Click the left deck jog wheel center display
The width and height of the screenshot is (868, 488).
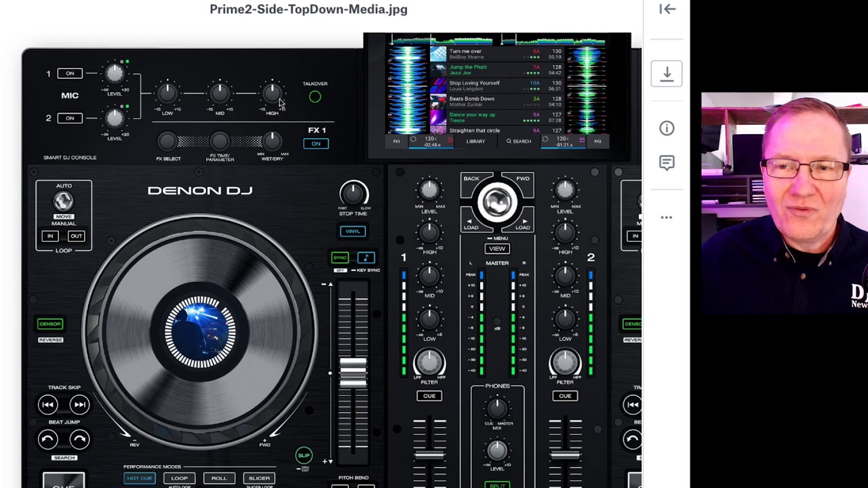200,332
